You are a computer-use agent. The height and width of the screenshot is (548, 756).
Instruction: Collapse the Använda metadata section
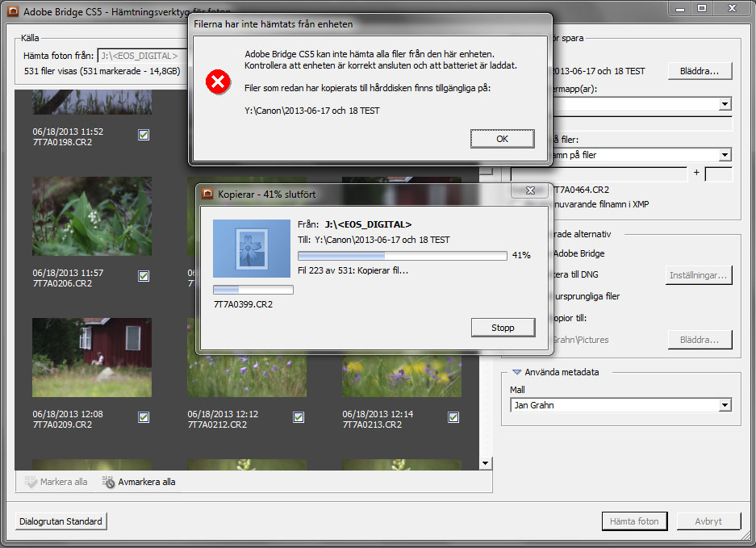tap(517, 372)
